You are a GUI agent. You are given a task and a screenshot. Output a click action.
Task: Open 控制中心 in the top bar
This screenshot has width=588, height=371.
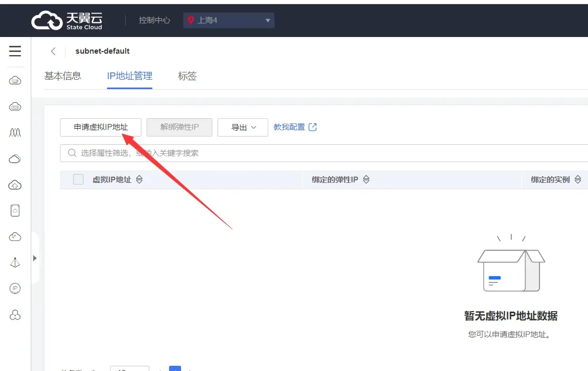[154, 20]
